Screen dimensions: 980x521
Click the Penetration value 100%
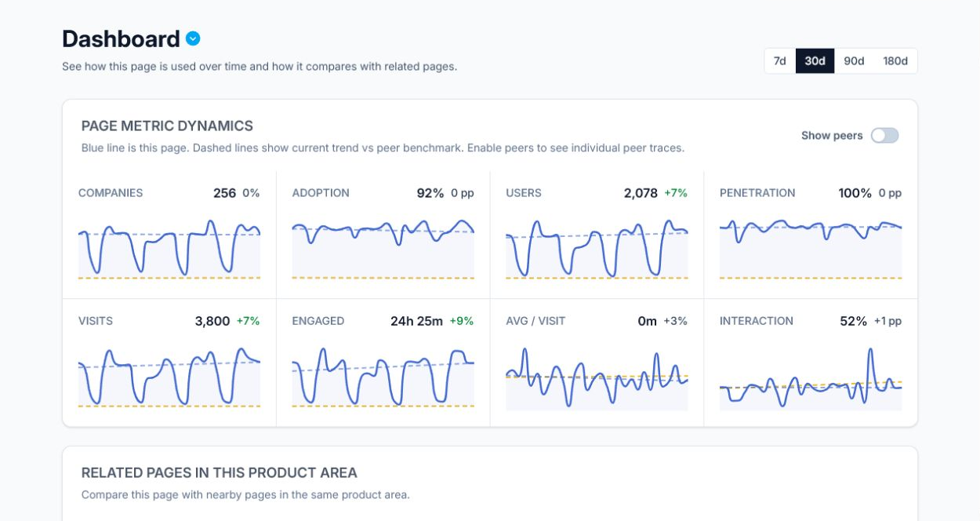(855, 193)
